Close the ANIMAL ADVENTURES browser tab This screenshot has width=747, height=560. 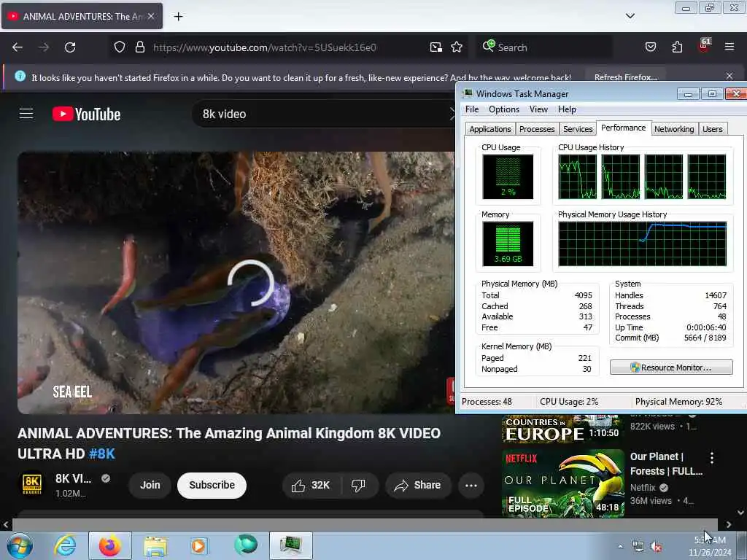click(x=151, y=16)
